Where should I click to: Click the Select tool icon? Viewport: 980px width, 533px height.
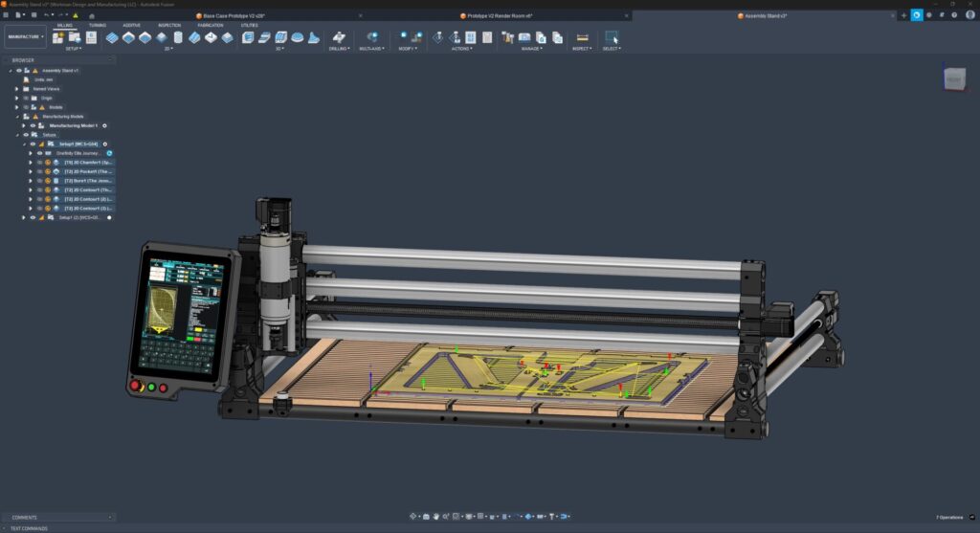pos(611,37)
